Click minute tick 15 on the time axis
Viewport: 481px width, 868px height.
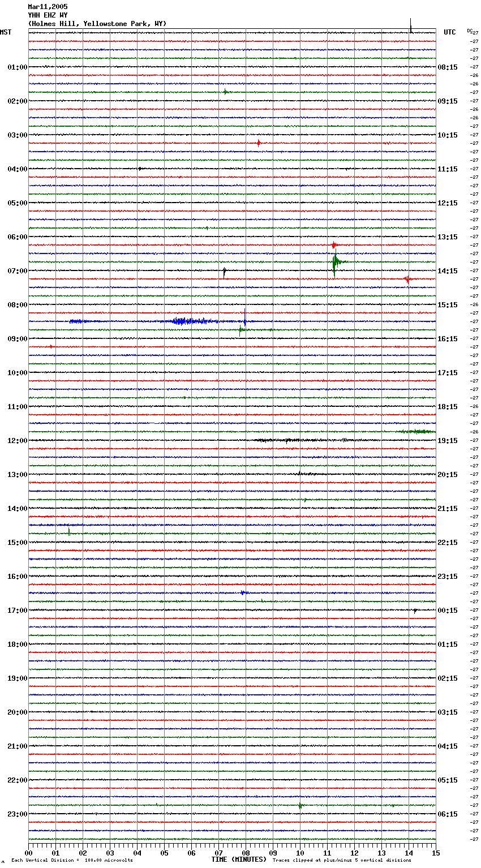click(436, 853)
